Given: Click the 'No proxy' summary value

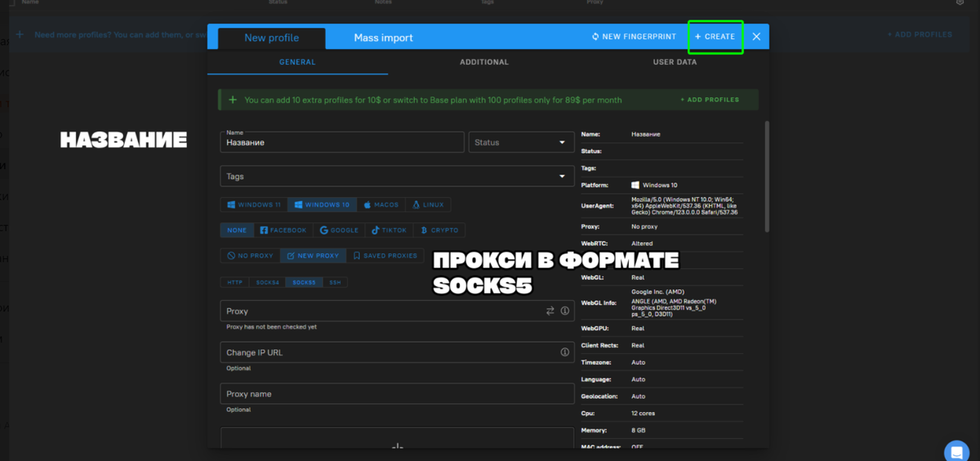Looking at the screenshot, I should [x=644, y=226].
